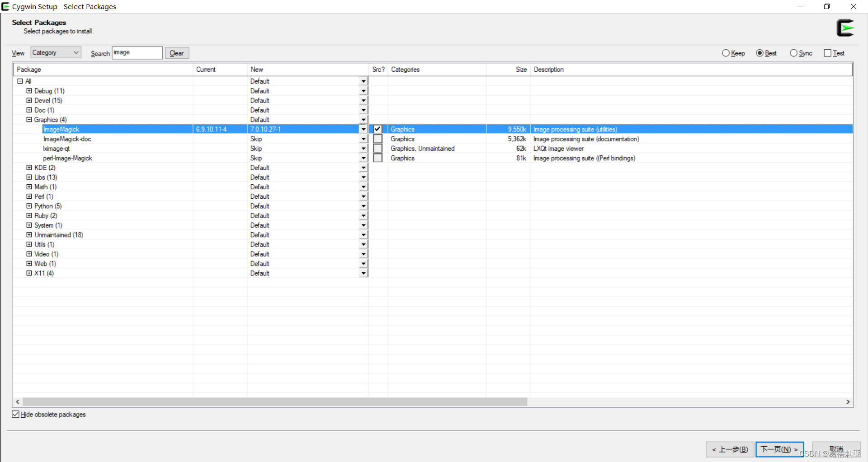Screen dimensions: 868x462
Task: Check source box for ImageMagick-doc
Action: pyautogui.click(x=378, y=139)
